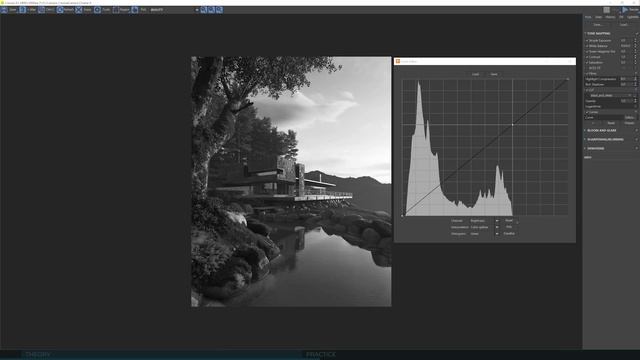The height and width of the screenshot is (360, 640).
Task: Toggle the Green-Magenta Tint checkbox
Action: pyautogui.click(x=587, y=51)
